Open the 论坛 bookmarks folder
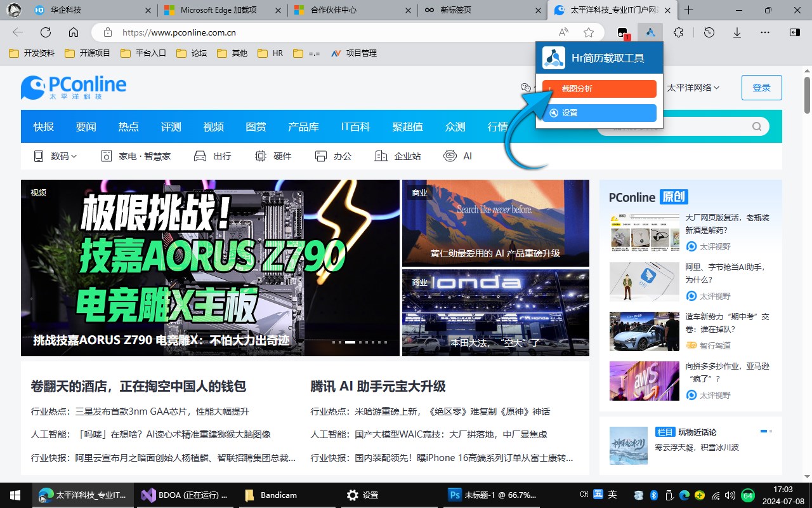 coord(192,53)
